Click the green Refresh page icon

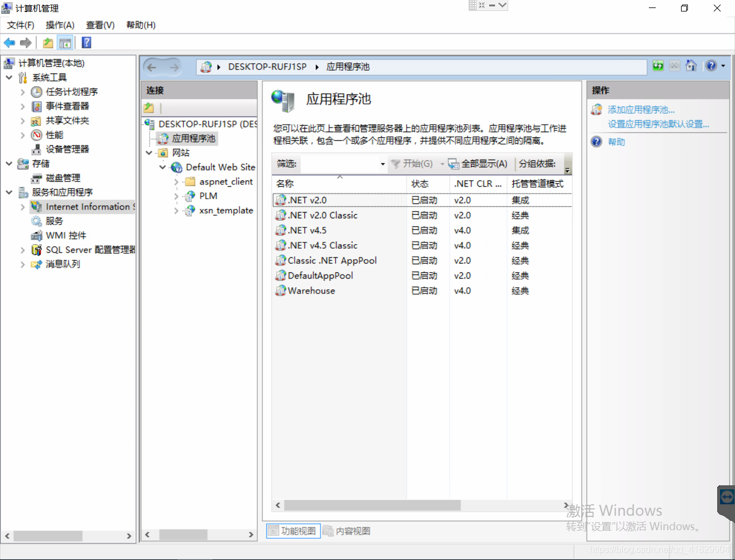(658, 66)
